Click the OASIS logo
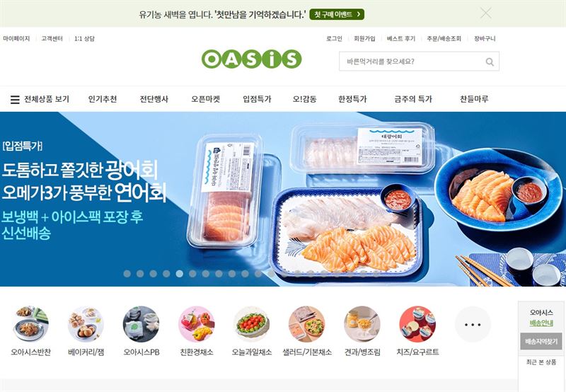 [x=251, y=59]
